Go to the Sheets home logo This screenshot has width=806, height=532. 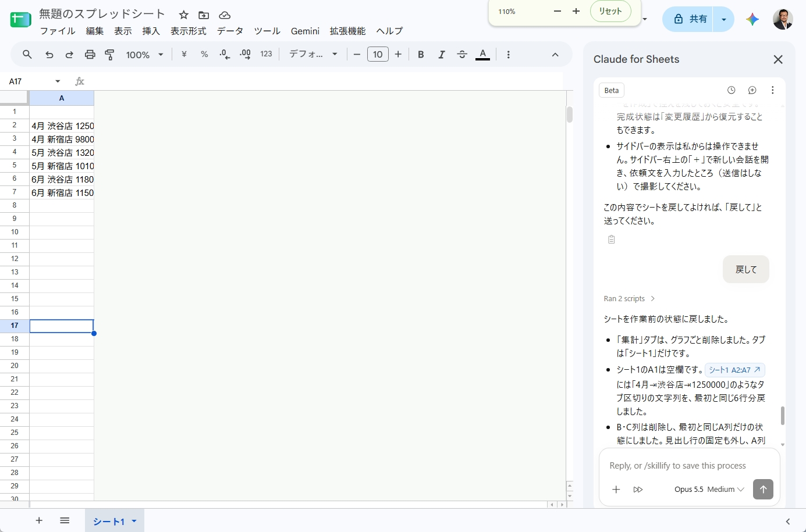tap(20, 20)
